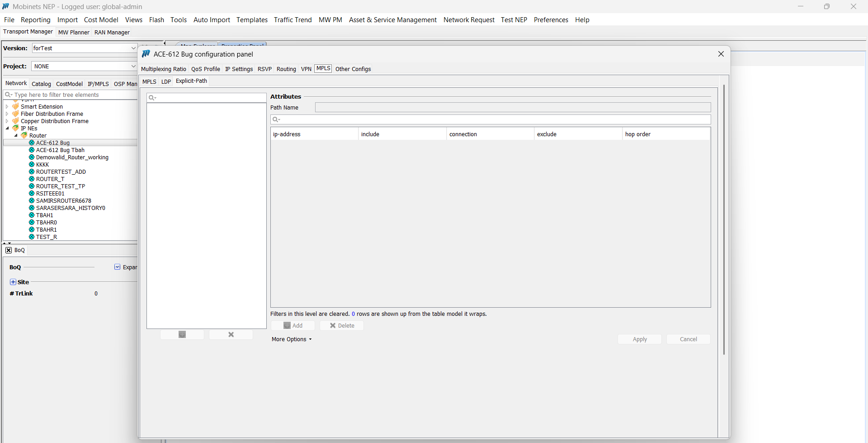Screen dimensions: 868x443
Task: Open the Version dropdown showing forTest
Action: click(133, 48)
